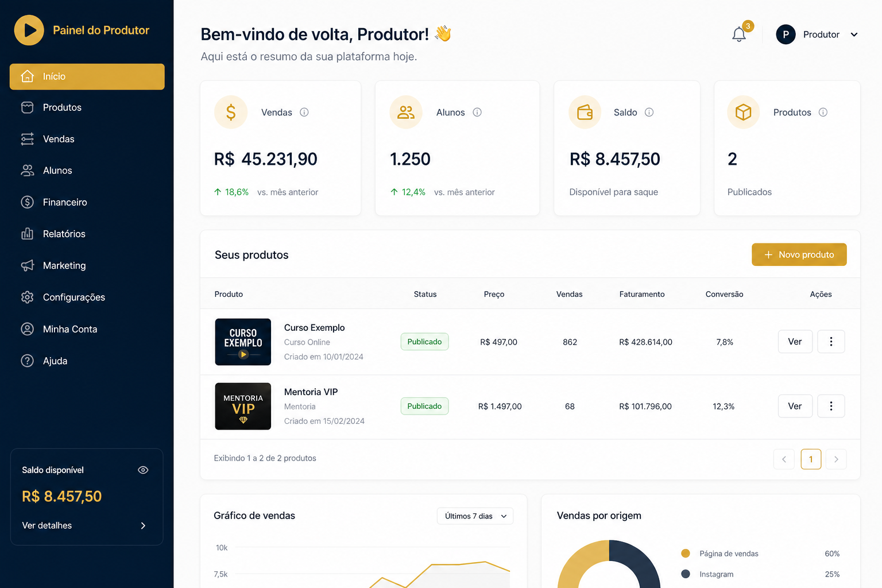The image size is (882, 588).
Task: Click the Painel do Produtor play logo
Action: 29,30
